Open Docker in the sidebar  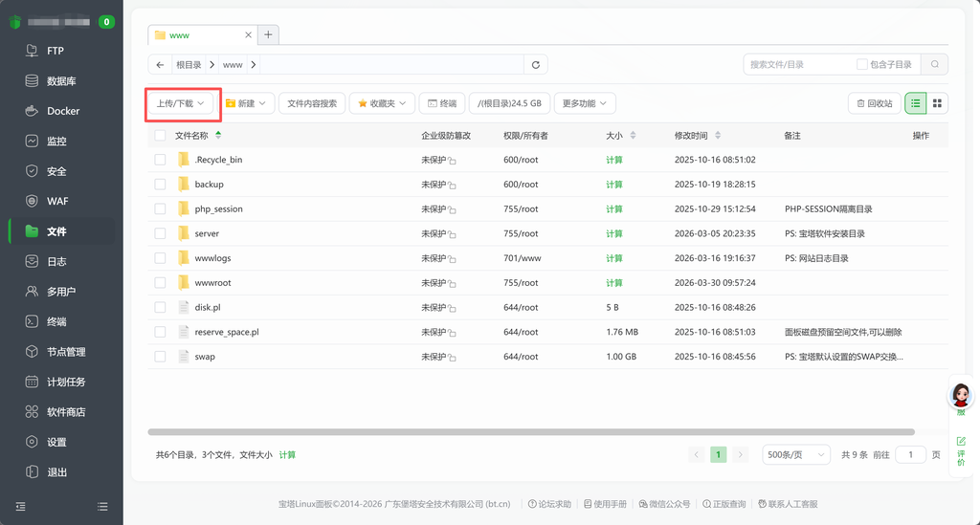(x=63, y=111)
